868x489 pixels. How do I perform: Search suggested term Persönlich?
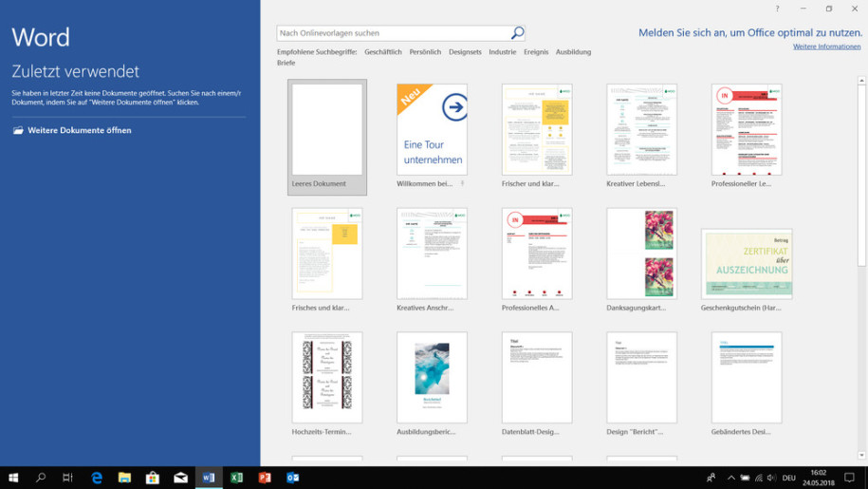[x=425, y=52]
